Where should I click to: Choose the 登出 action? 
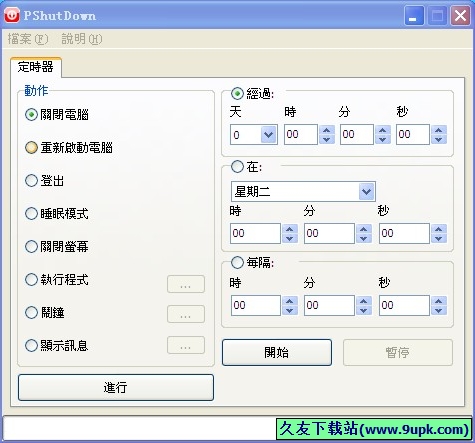[31, 181]
